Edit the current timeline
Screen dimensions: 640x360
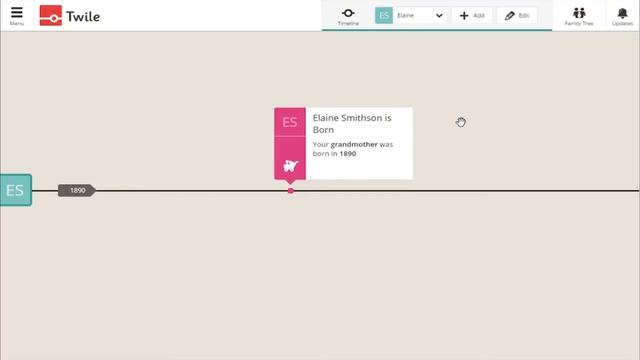517,16
